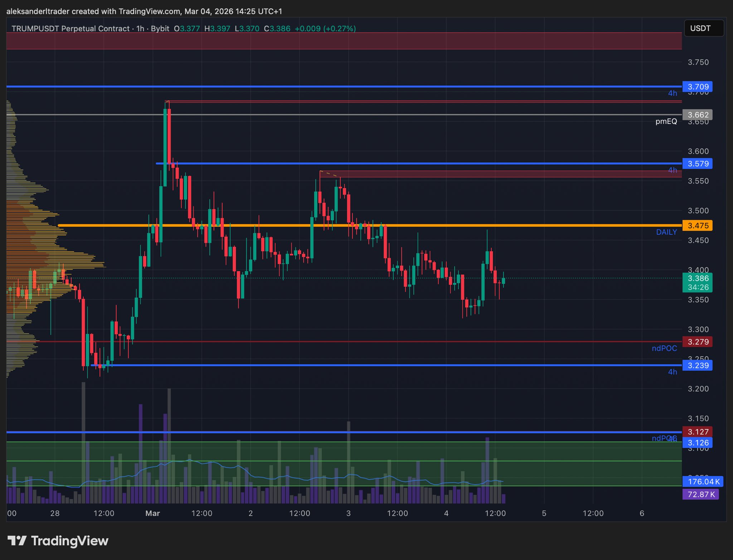Select the gray 3.662 pmEQ price tag
This screenshot has width=733, height=560.
(697, 115)
